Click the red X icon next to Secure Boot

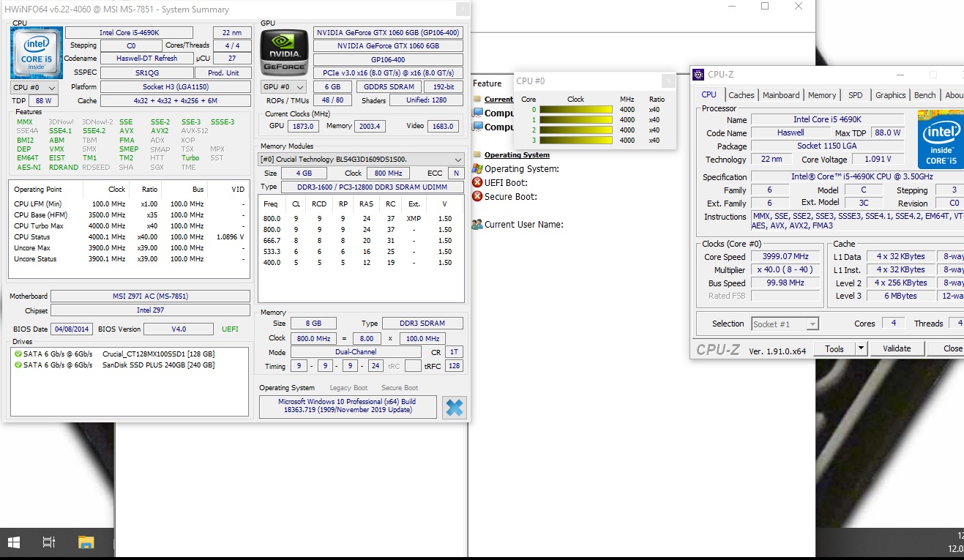tap(477, 196)
